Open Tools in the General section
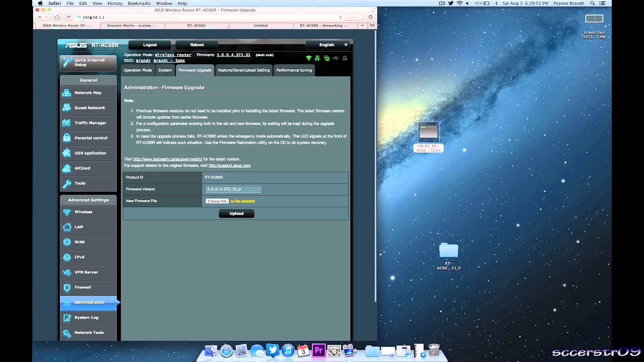 pyautogui.click(x=88, y=183)
